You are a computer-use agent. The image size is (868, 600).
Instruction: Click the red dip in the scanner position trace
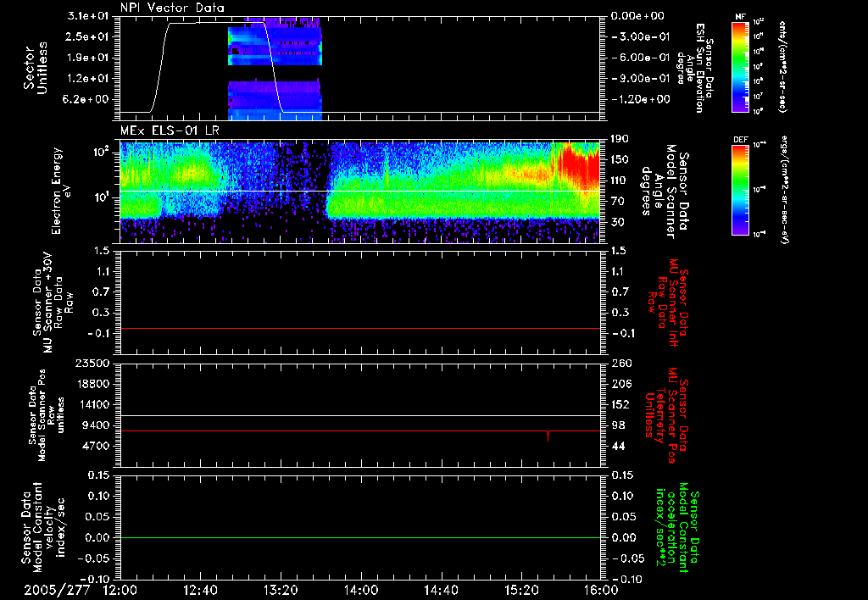point(548,436)
